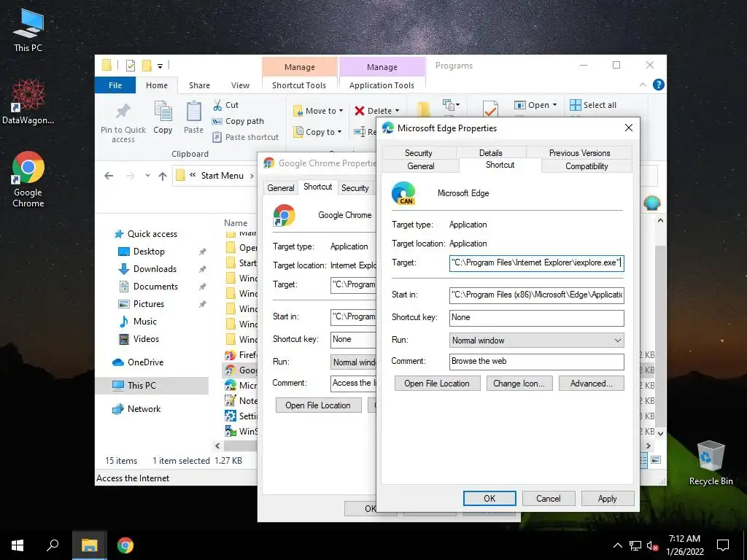747x560 pixels.
Task: Click Target field in Edge Properties
Action: click(536, 263)
